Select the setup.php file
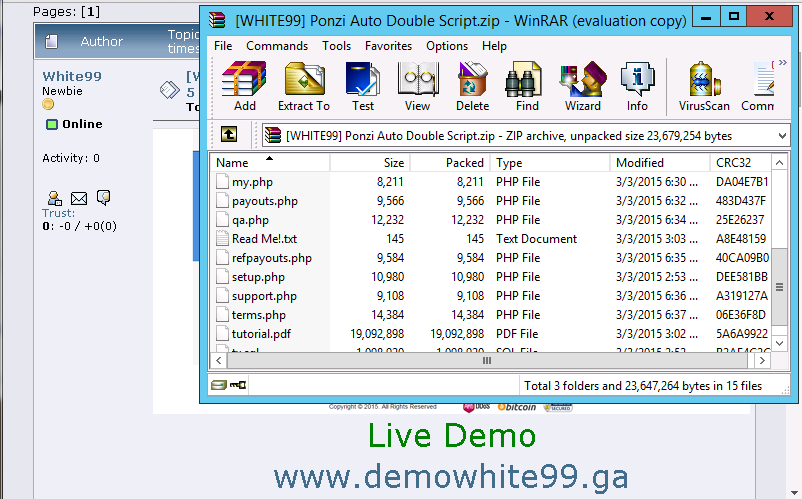The height and width of the screenshot is (499, 802). [258, 277]
